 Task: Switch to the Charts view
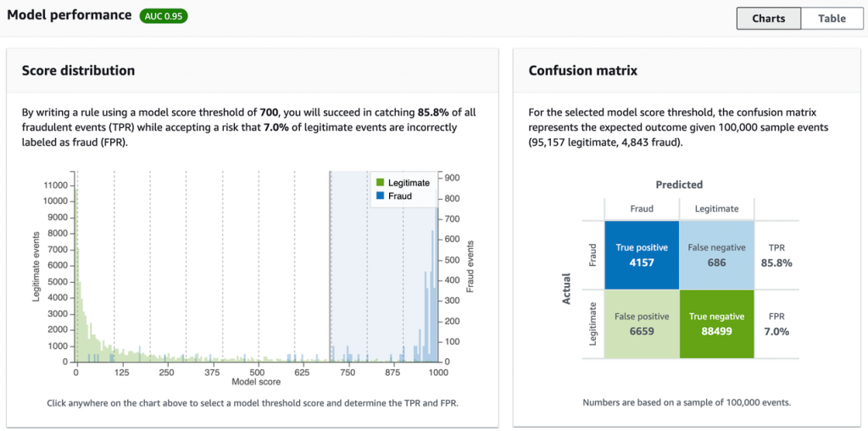768,19
